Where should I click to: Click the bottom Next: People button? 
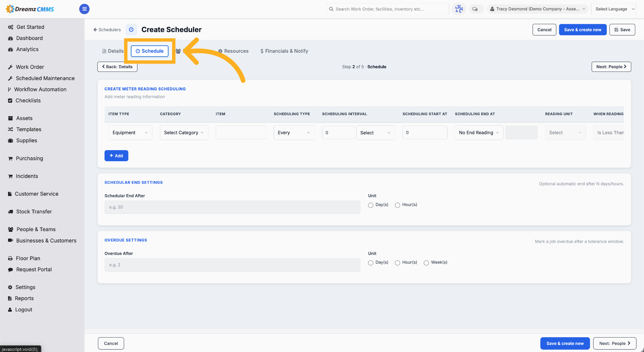click(614, 344)
